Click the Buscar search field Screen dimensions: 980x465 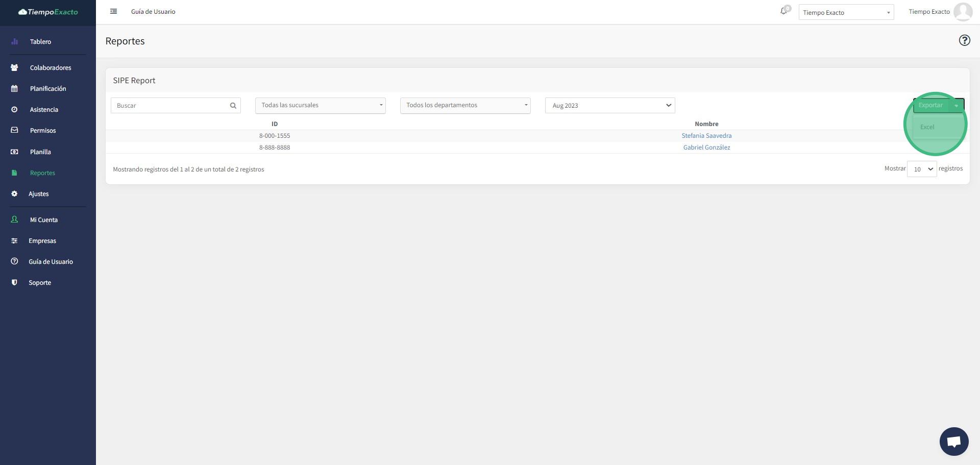click(x=170, y=106)
